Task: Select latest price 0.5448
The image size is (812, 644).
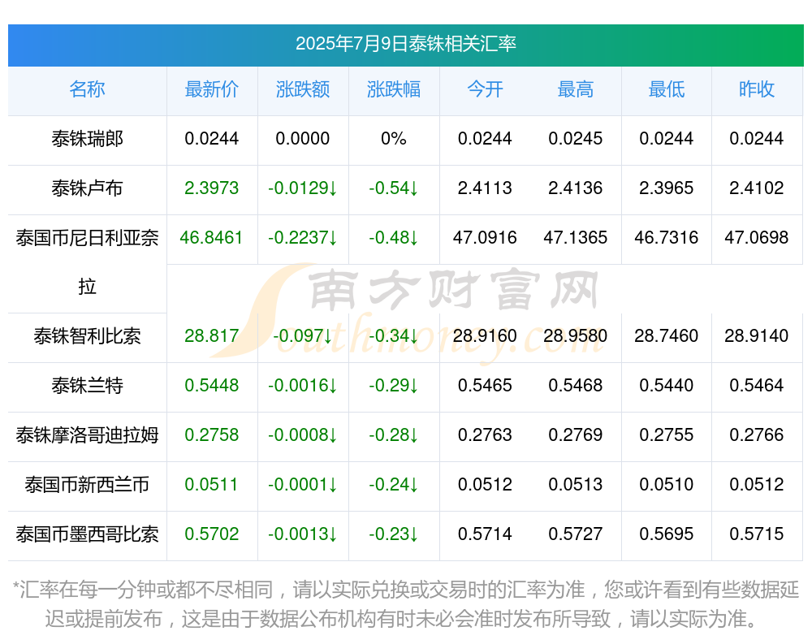Action: coord(211,386)
